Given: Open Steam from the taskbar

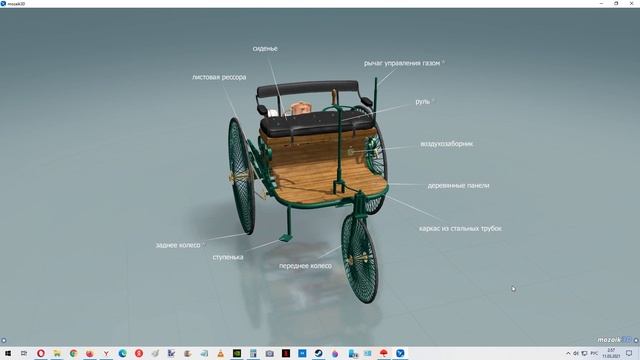Looking at the screenshot, I should click(x=318, y=353).
